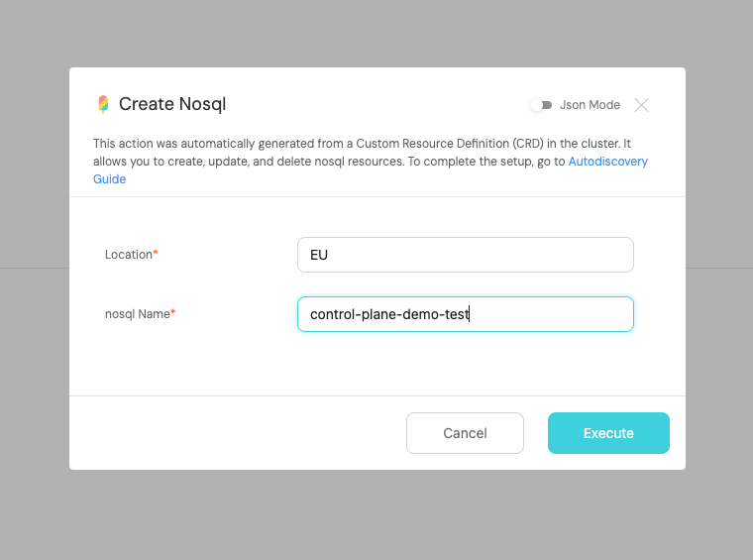This screenshot has width=753, height=560.
Task: Click empty footer area left of Cancel
Action: point(238,433)
